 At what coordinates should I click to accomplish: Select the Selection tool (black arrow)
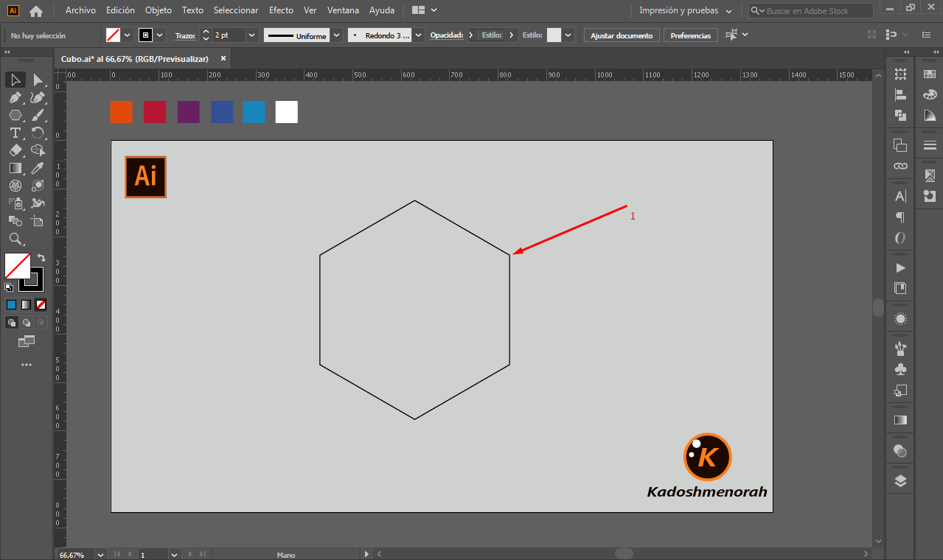[15, 80]
